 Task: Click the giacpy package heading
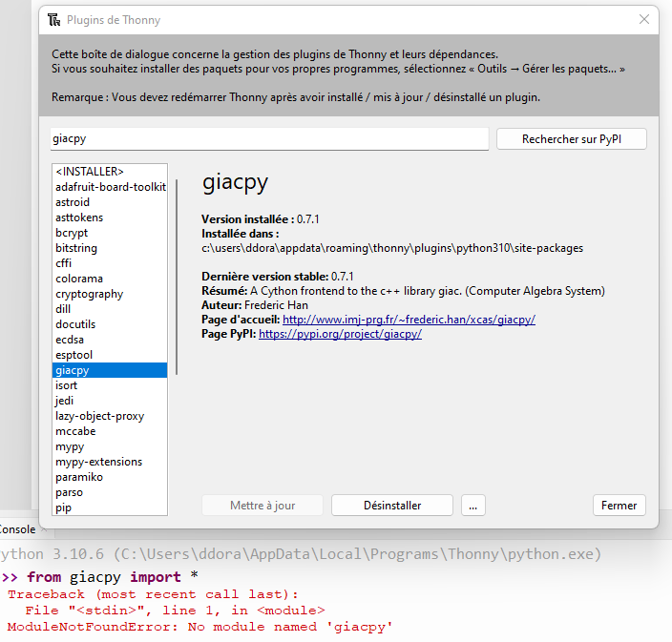(235, 183)
